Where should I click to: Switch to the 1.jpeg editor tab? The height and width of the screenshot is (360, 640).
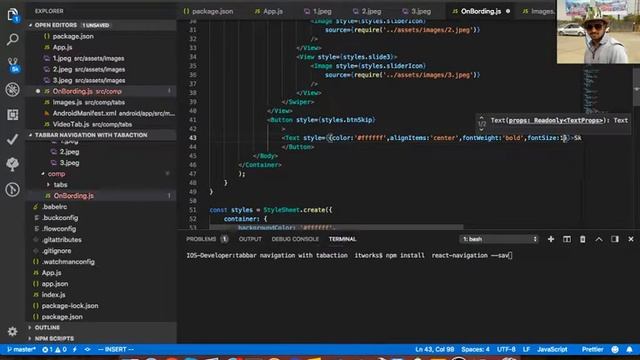point(318,11)
